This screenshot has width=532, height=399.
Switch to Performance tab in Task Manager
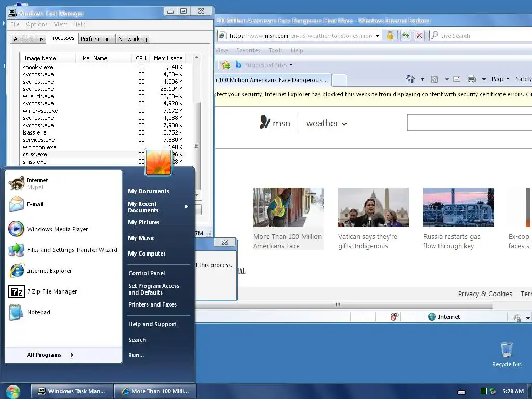[96, 39]
